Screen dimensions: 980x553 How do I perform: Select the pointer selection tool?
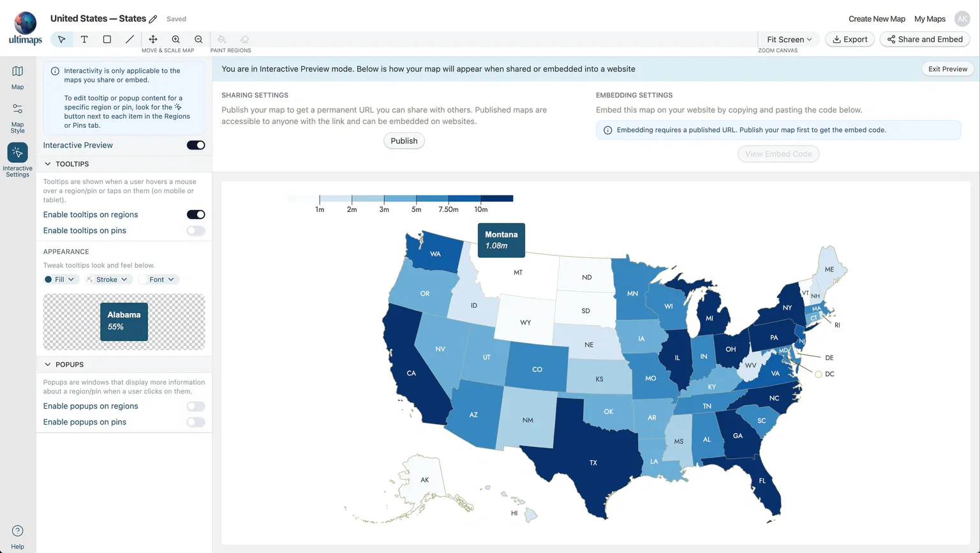[x=61, y=40]
